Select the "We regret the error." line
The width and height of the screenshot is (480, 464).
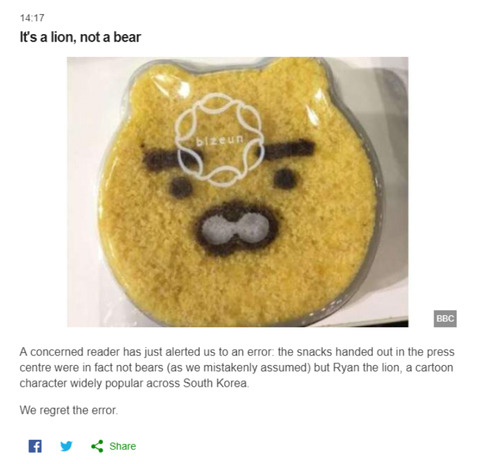[69, 410]
